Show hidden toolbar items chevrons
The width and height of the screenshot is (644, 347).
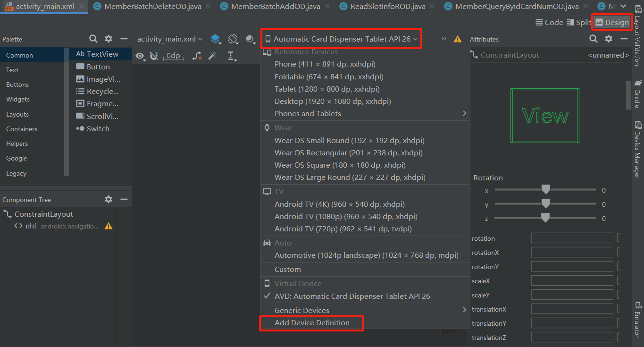tap(444, 39)
